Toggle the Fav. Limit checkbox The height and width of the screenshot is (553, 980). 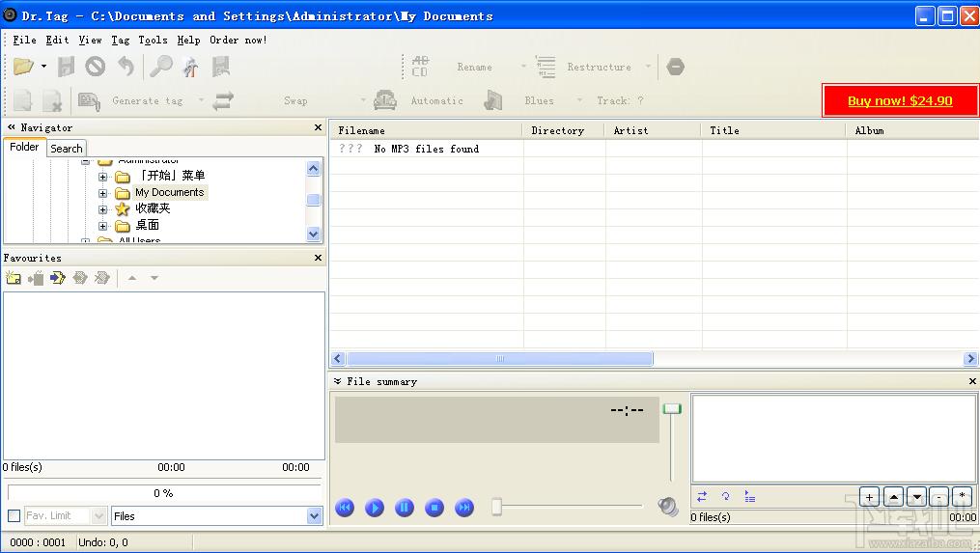(x=14, y=515)
